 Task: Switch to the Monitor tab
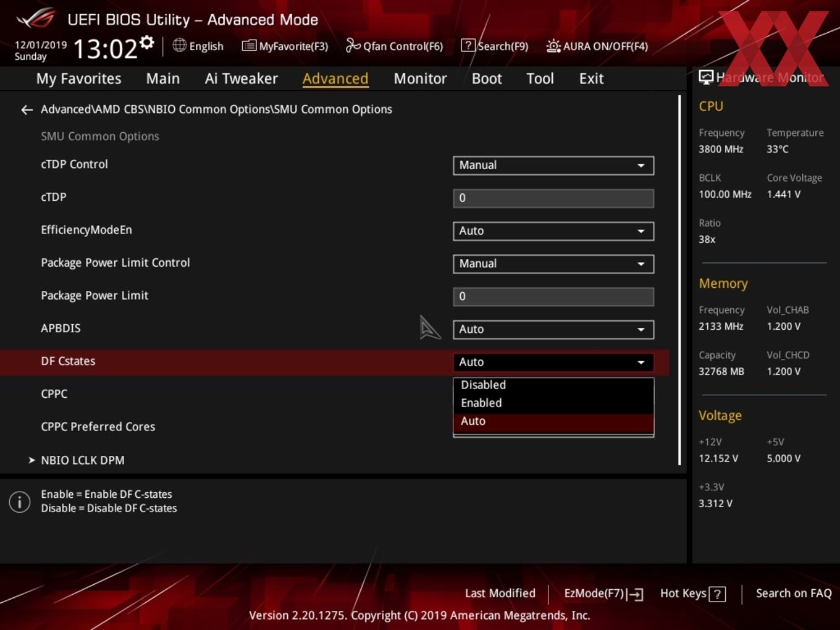pyautogui.click(x=420, y=78)
